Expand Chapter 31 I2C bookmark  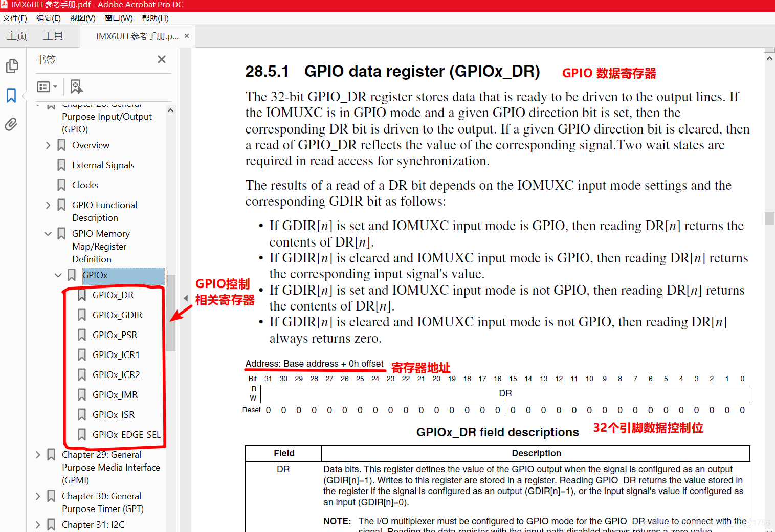tap(38, 525)
